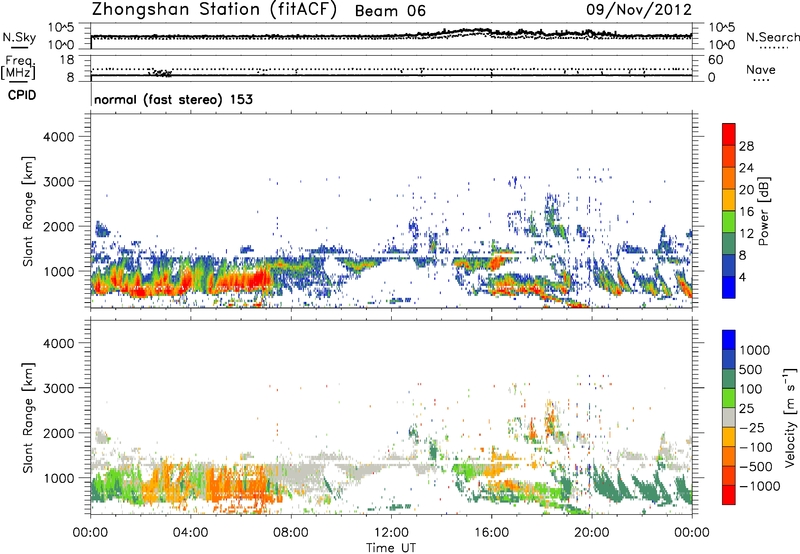Click the 'Velocity [m s-1]' color bar label
The height and width of the screenshot is (554, 800).
coord(790,417)
